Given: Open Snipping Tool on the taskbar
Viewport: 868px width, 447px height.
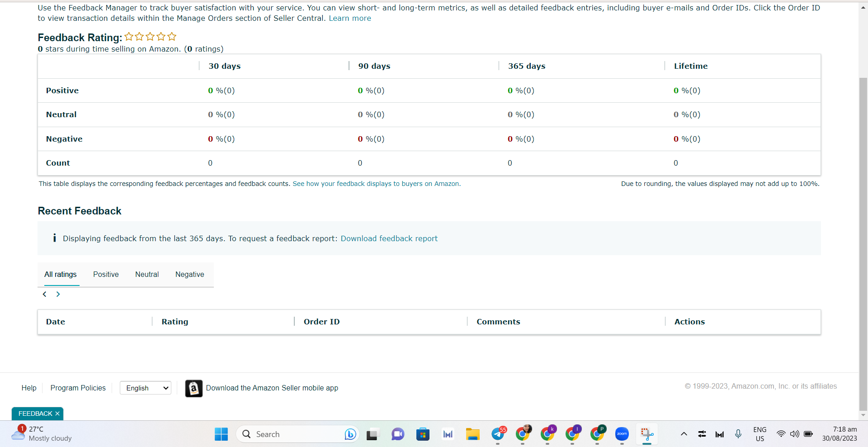Looking at the screenshot, I should tap(647, 434).
